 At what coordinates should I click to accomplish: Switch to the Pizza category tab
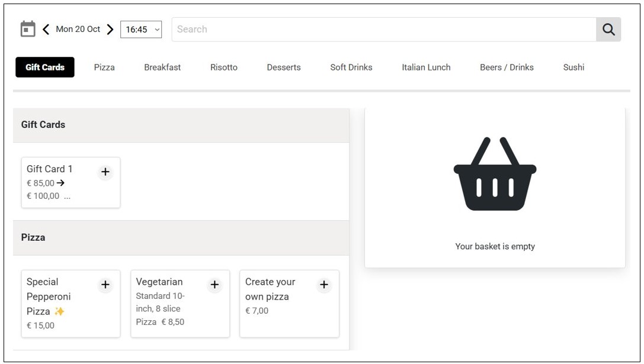(x=104, y=67)
